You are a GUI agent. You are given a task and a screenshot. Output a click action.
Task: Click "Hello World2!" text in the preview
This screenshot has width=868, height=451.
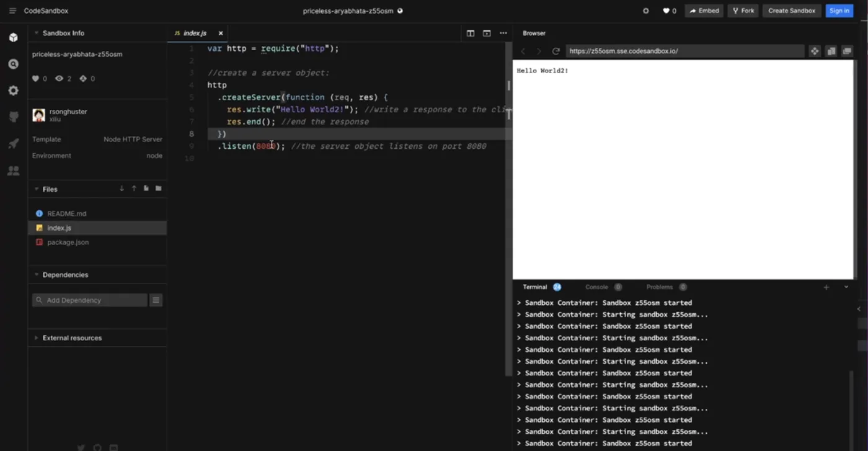tap(542, 71)
